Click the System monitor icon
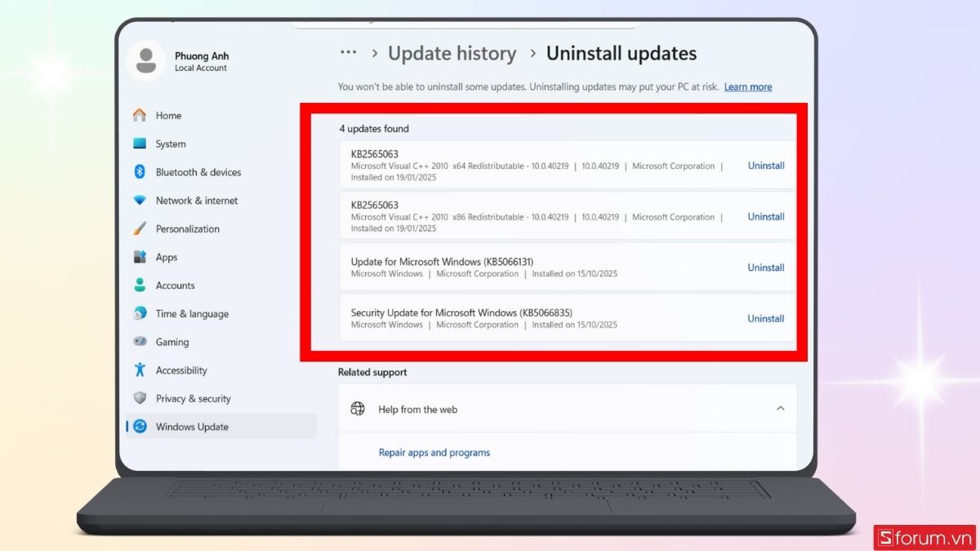This screenshot has width=980, height=551. 140,144
